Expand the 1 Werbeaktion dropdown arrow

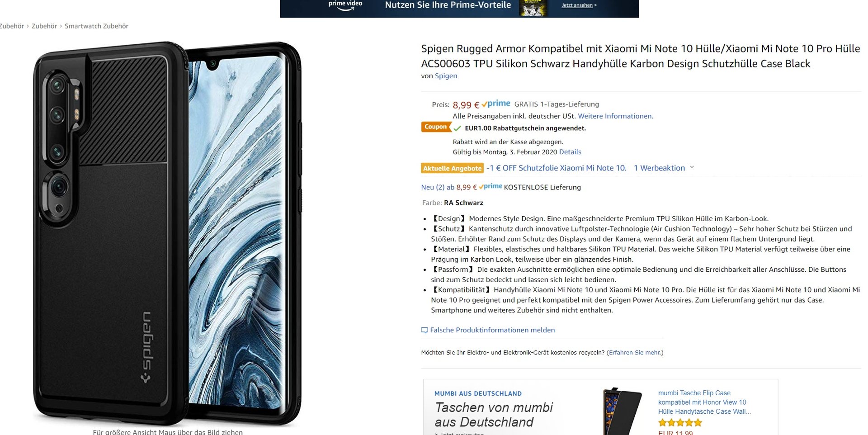(x=692, y=167)
